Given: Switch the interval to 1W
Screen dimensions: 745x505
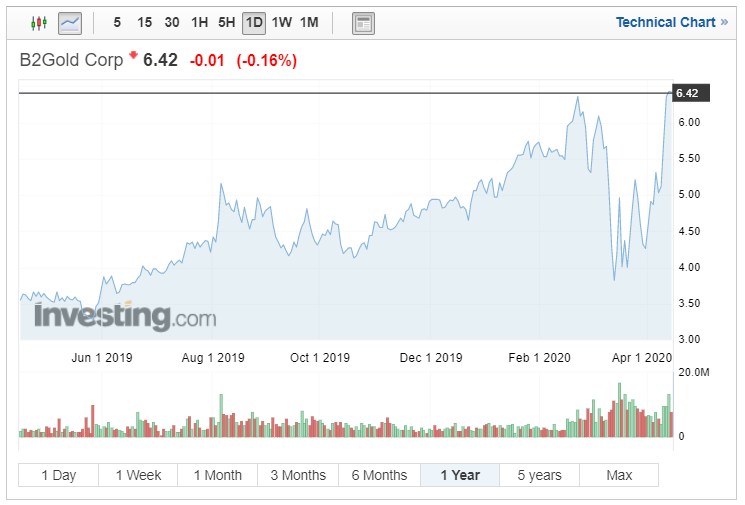Looking at the screenshot, I should 282,22.
